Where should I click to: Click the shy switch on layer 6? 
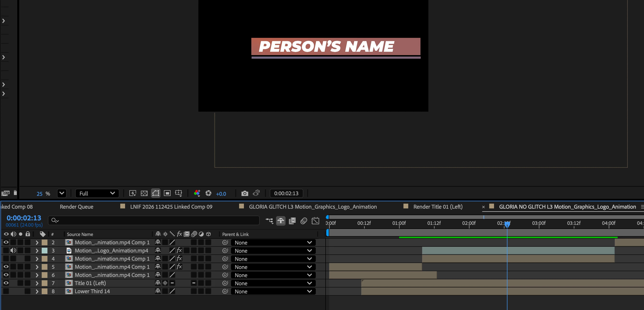tap(158, 275)
